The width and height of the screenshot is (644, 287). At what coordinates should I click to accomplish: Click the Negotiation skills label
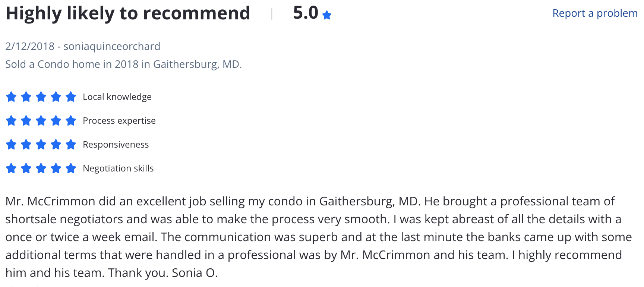point(118,168)
